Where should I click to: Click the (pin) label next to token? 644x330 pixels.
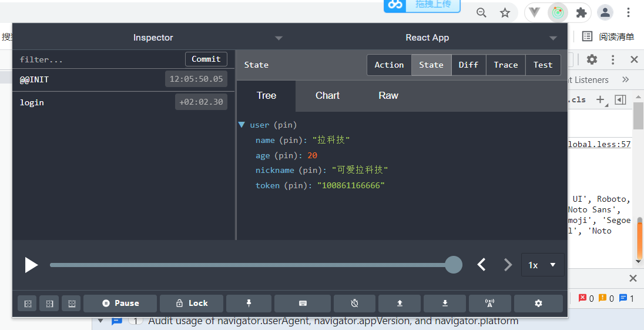click(x=296, y=185)
